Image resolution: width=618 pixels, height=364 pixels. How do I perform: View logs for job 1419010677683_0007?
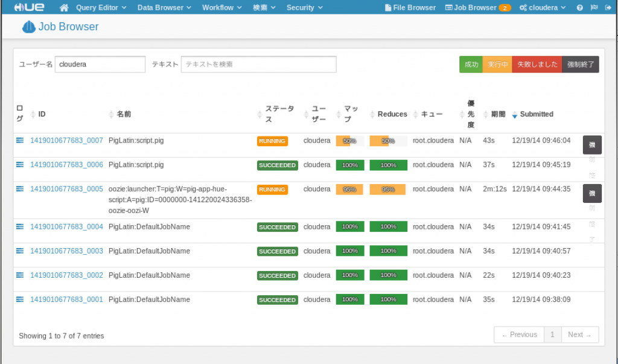(20, 141)
